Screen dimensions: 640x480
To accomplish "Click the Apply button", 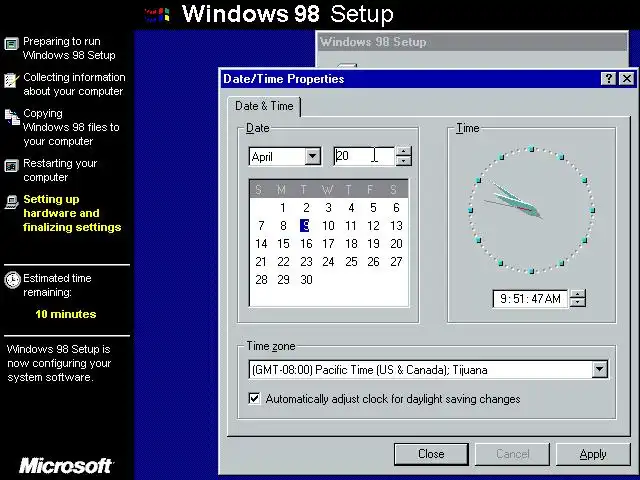I will point(593,454).
